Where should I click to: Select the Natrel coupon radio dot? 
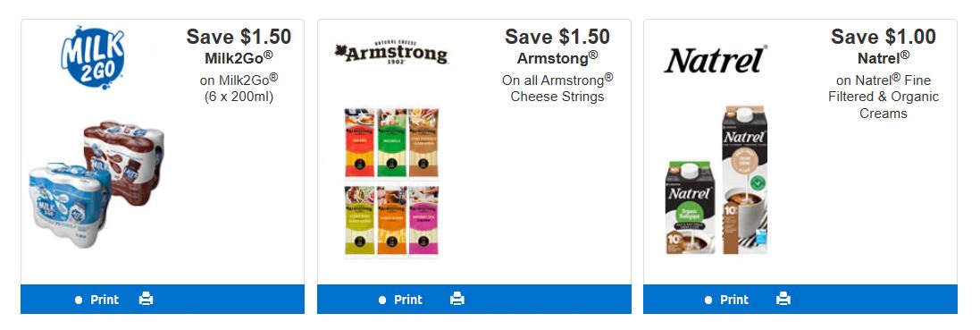pyautogui.click(x=708, y=300)
